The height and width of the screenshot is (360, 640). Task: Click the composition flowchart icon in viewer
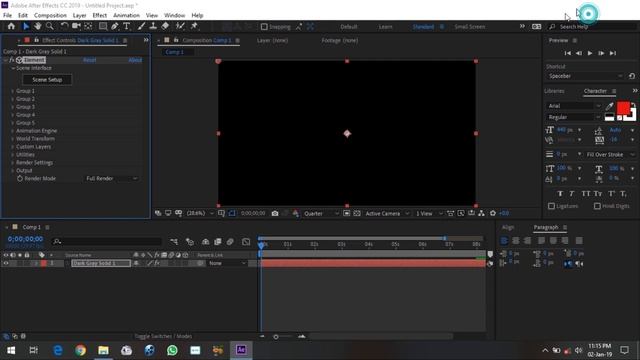482,213
